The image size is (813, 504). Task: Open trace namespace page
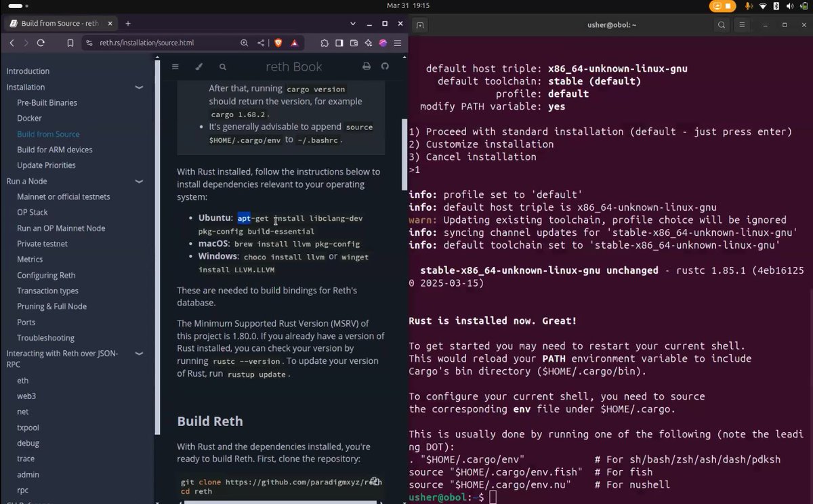[26, 459]
